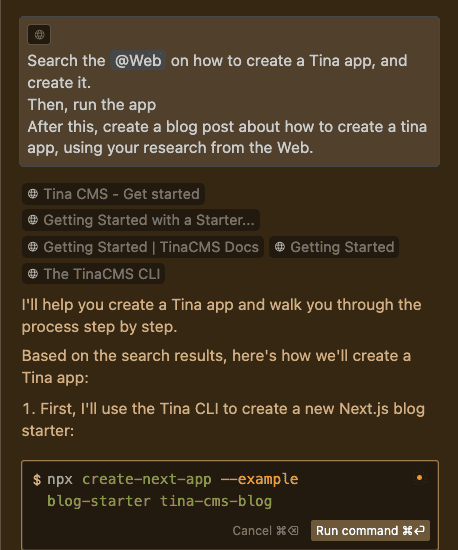Click the globe icon on the short Getting Started chip
This screenshot has height=550, width=458.
point(280,247)
